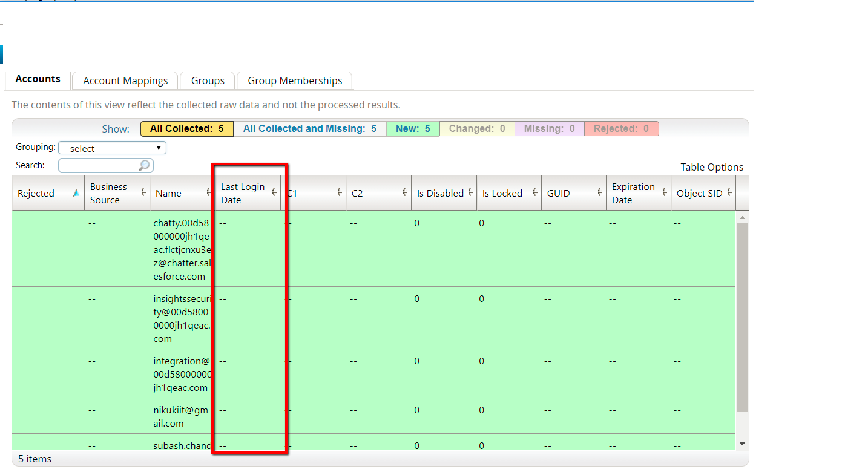Select the Groups tab
Image resolution: width=868 pixels, height=469 pixels.
tap(208, 80)
